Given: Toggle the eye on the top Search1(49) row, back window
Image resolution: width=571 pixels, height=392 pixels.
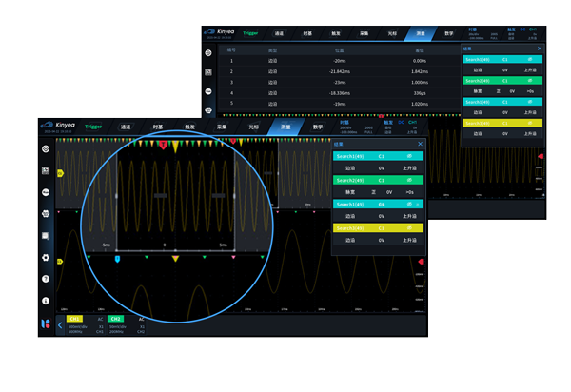Looking at the screenshot, I should point(530,59).
